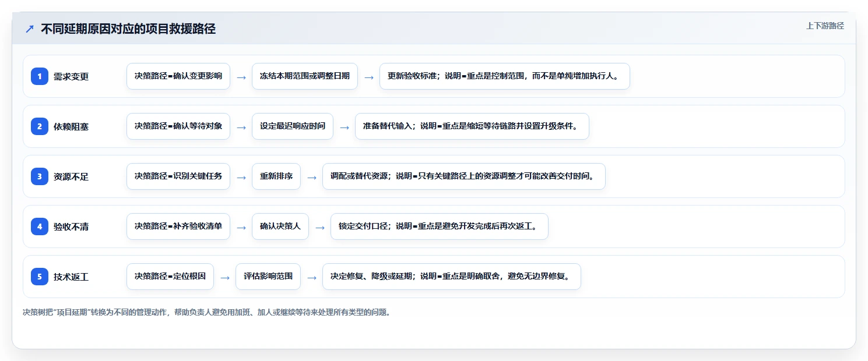Click the 决策路径=确认等待对象 step box

(178, 126)
